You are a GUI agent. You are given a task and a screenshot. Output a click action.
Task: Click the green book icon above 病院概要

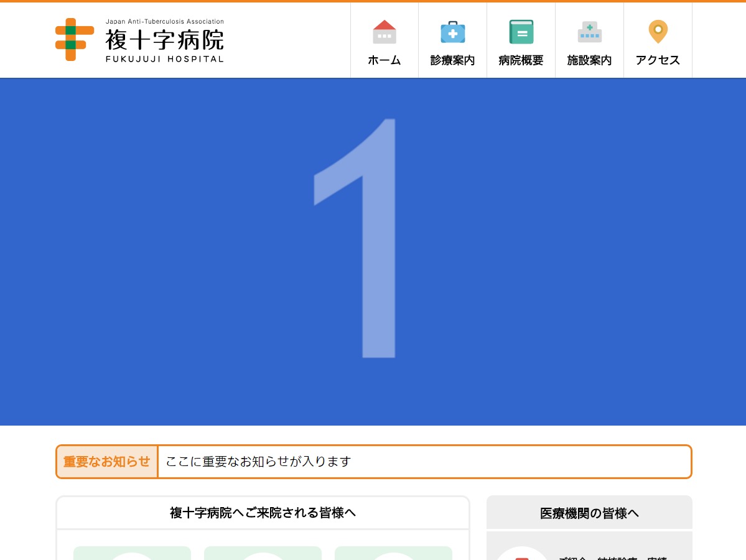(x=521, y=32)
